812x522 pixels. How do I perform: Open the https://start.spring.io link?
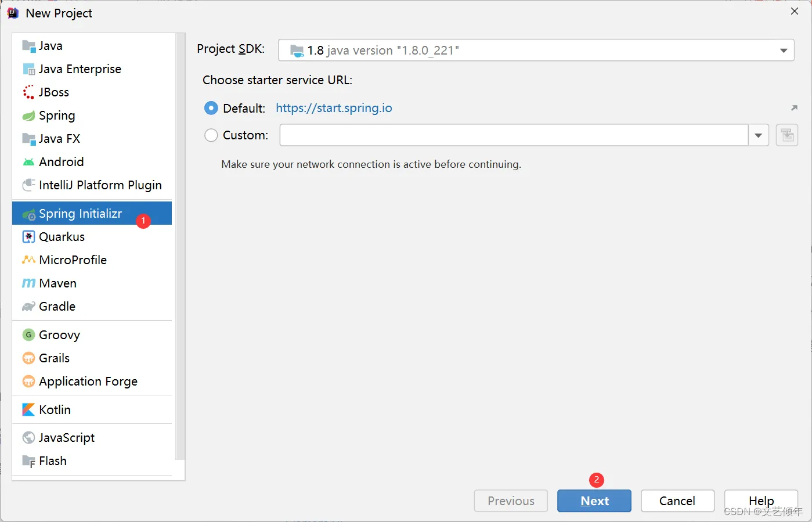point(334,108)
